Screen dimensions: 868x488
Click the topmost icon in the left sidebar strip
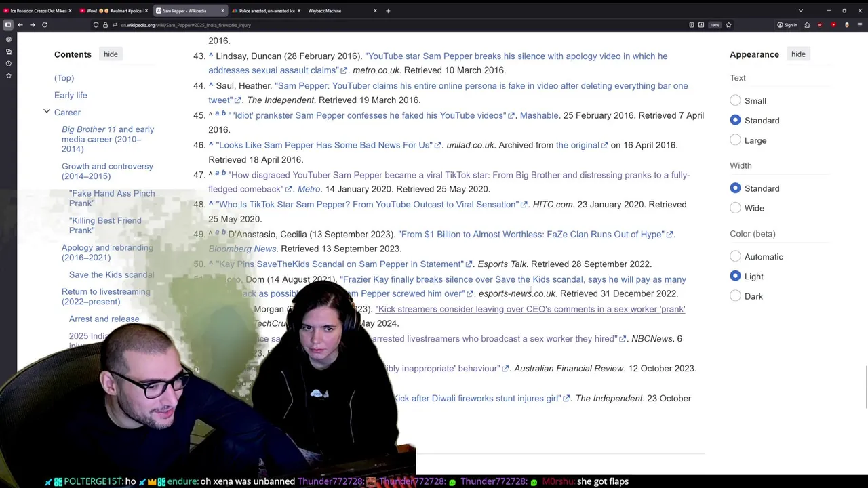pyautogui.click(x=8, y=39)
